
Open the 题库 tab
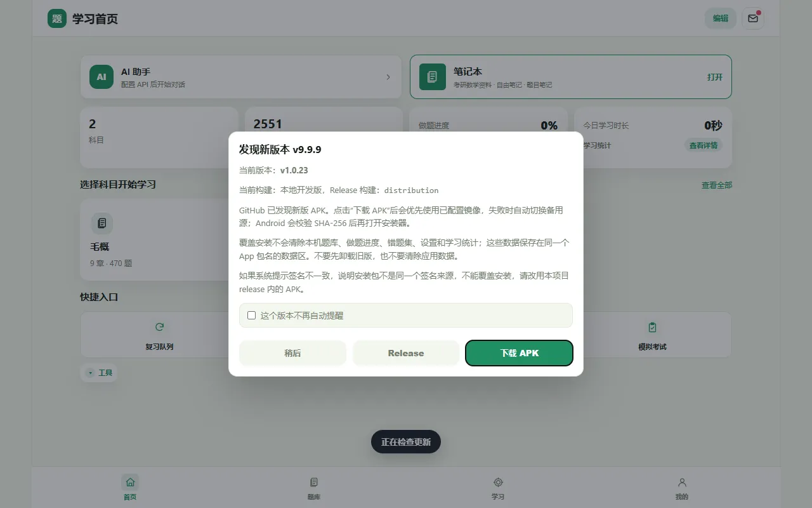click(314, 488)
